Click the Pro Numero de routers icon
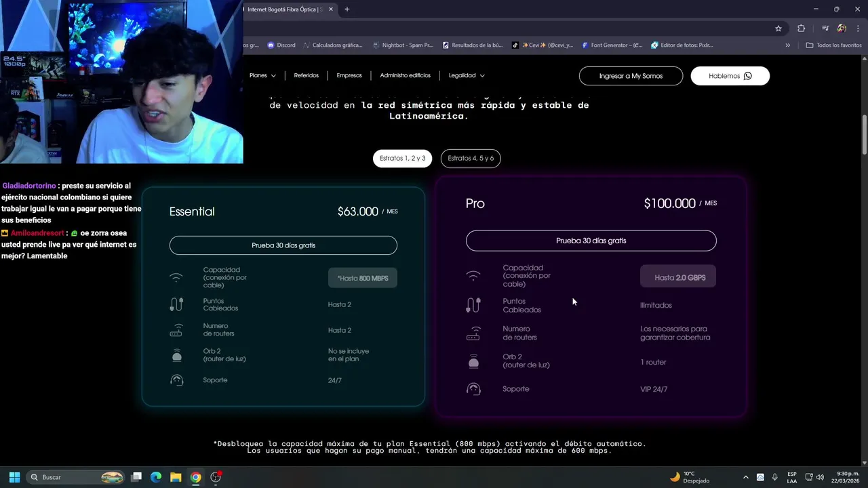 click(x=473, y=333)
